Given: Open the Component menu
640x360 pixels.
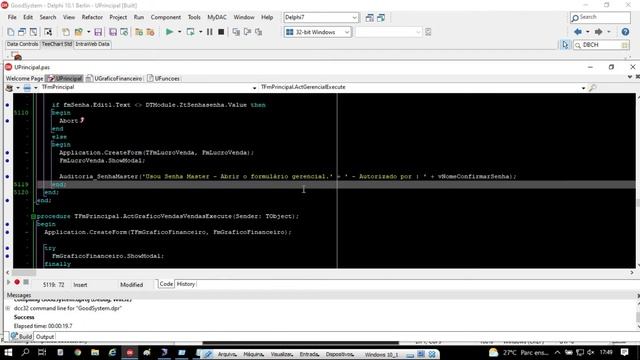Looking at the screenshot, I should click(166, 17).
